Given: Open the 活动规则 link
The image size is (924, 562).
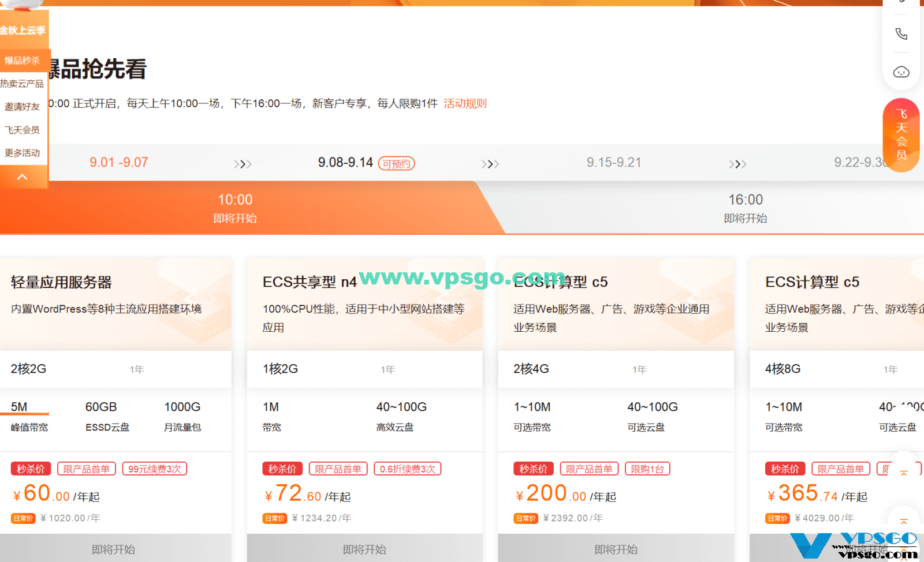Looking at the screenshot, I should click(465, 103).
